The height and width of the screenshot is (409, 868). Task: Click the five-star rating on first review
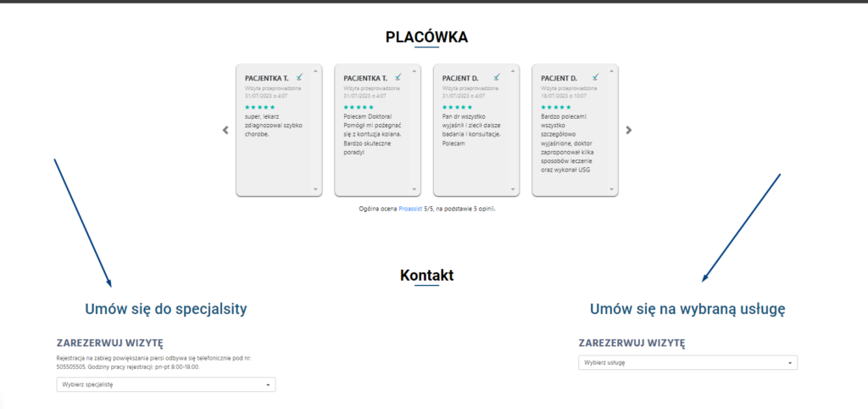[260, 108]
